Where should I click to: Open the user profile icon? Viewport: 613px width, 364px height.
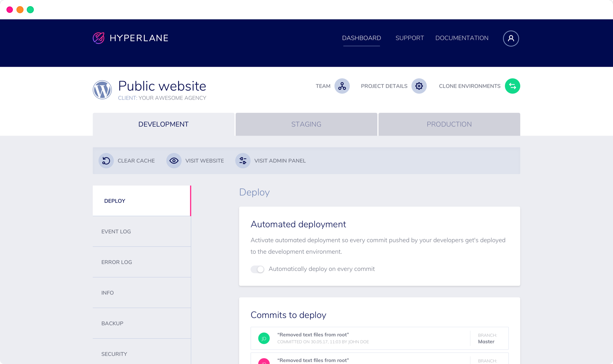pos(511,38)
